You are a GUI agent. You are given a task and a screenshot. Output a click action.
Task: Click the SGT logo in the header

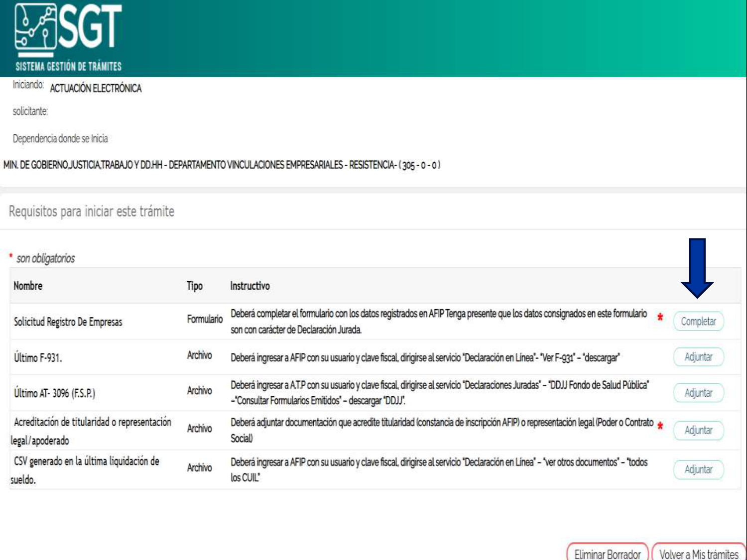(68, 37)
